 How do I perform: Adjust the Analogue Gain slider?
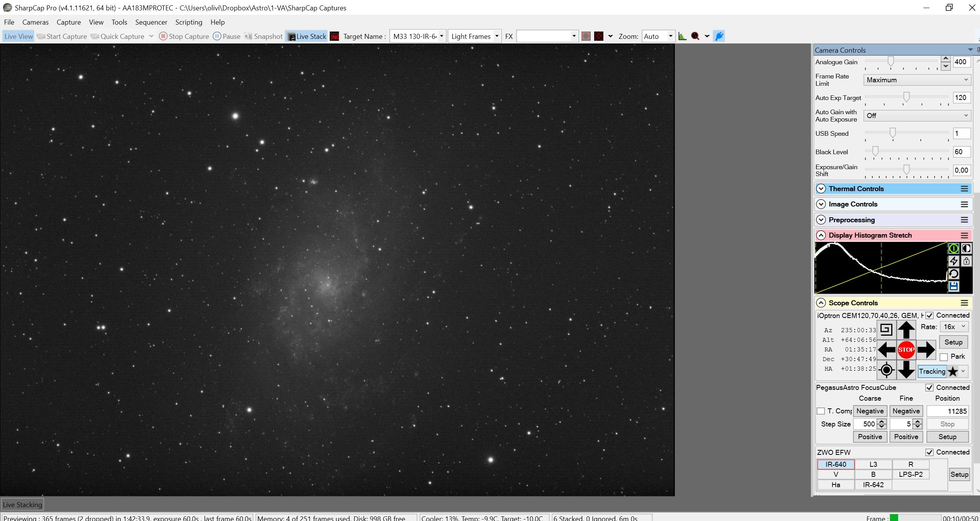tap(890, 62)
